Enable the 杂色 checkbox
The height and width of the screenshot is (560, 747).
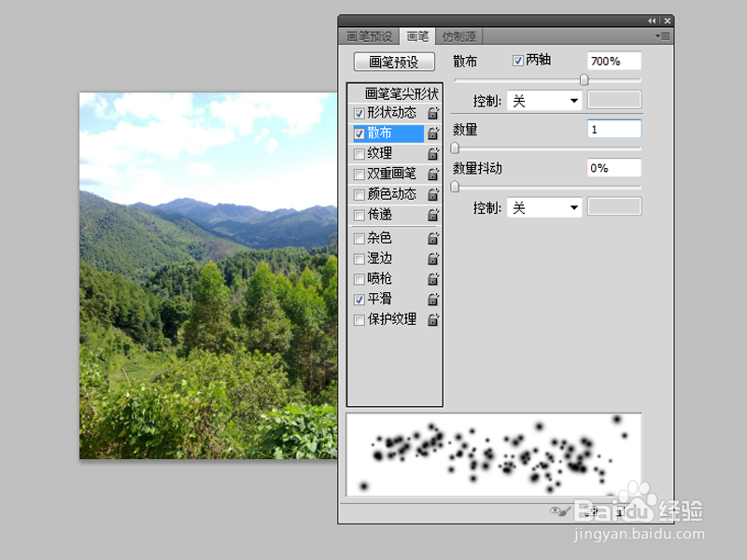pos(359,238)
